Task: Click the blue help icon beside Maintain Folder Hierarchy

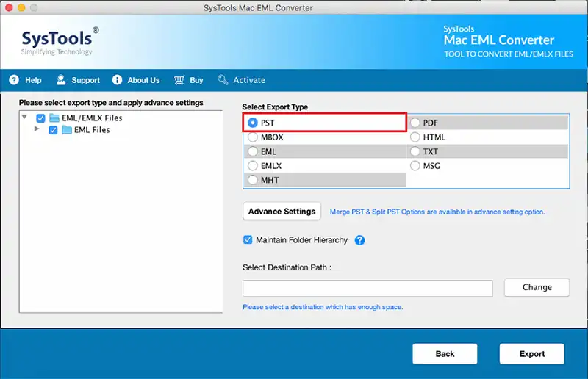Action: [x=359, y=240]
